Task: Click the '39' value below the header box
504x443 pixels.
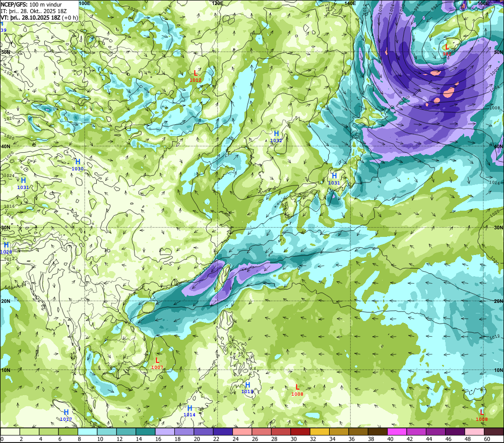Action: point(4,30)
